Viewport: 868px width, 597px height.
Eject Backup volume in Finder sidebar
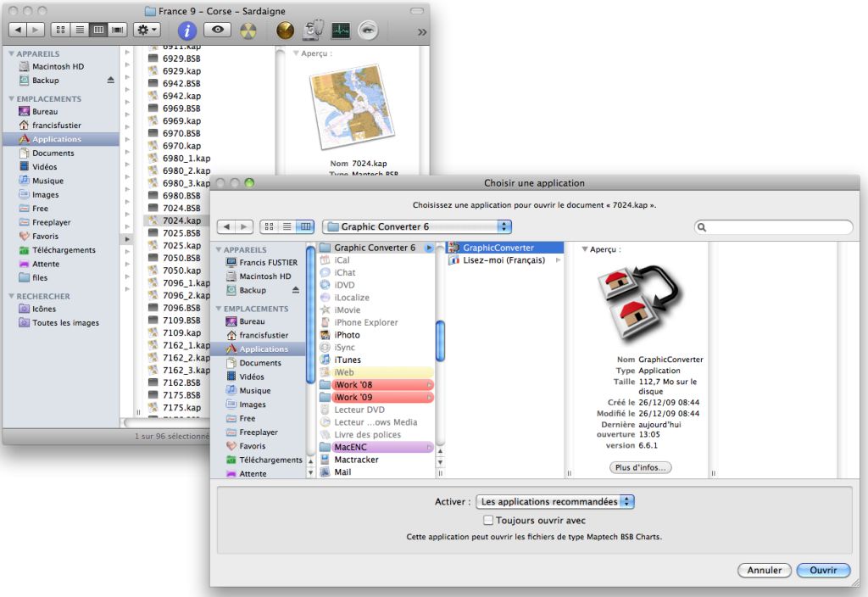pos(111,81)
